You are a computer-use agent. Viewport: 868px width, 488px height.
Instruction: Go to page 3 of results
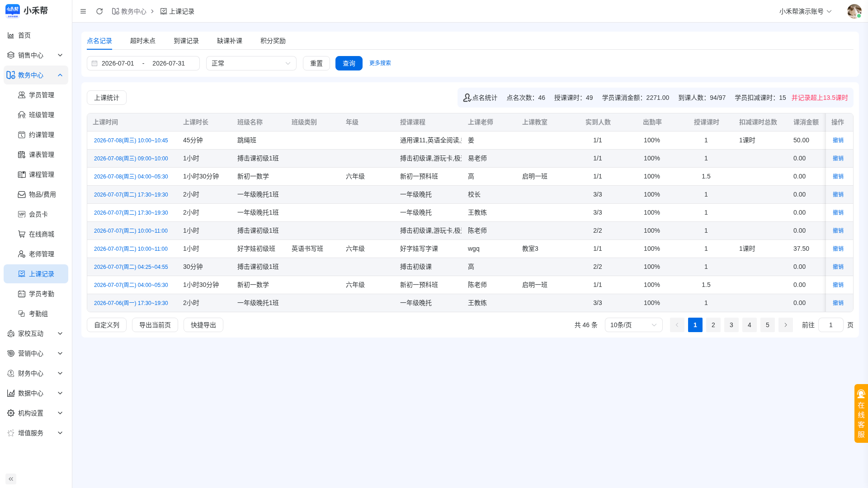point(731,325)
